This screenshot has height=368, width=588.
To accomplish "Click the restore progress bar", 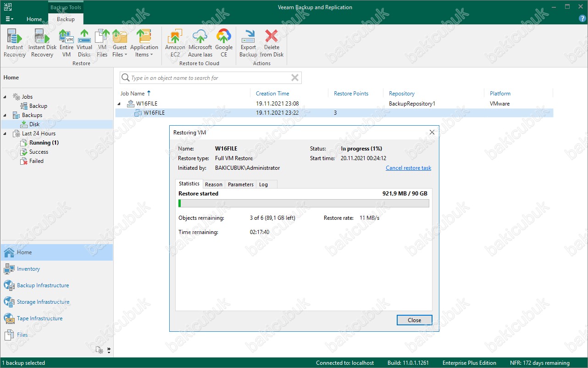I will tap(304, 203).
